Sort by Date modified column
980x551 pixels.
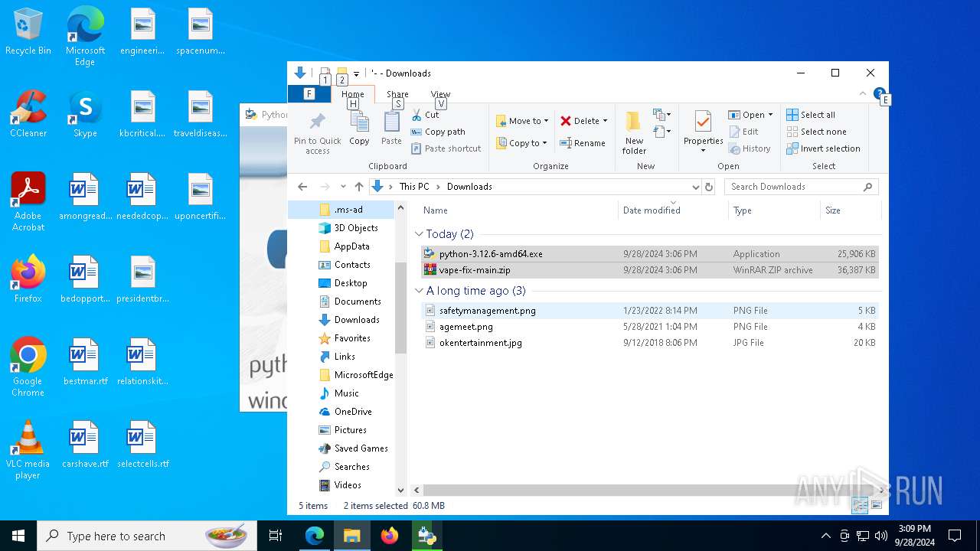point(651,210)
